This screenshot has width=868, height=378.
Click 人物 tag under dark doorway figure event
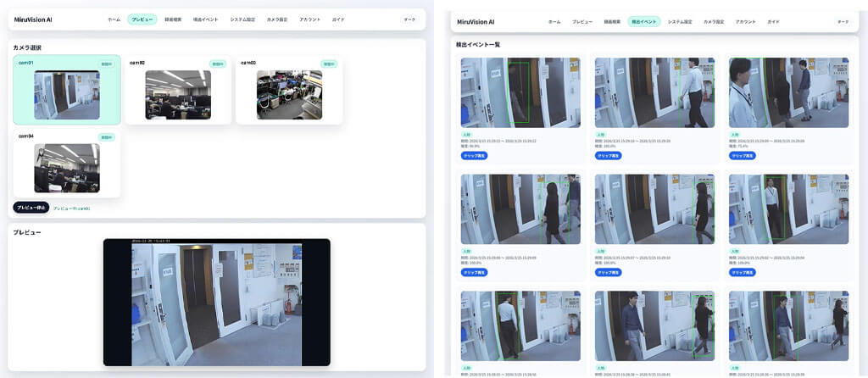pos(467,135)
